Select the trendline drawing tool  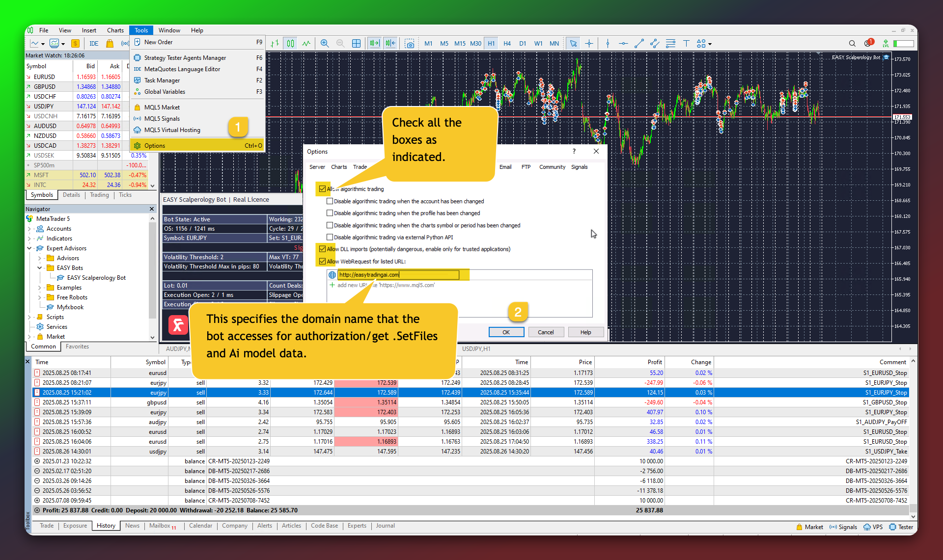639,44
